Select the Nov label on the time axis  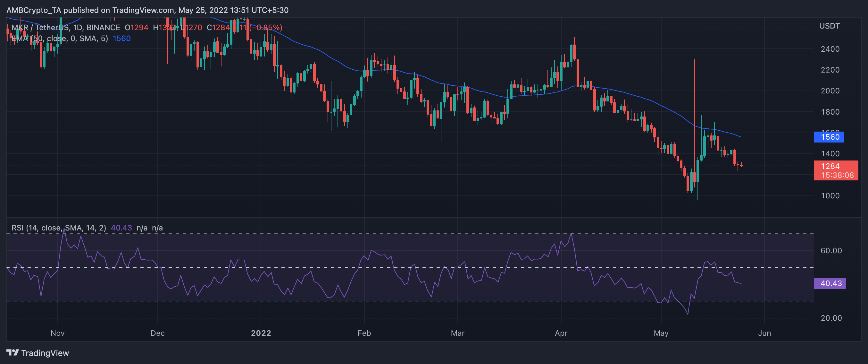tap(57, 333)
